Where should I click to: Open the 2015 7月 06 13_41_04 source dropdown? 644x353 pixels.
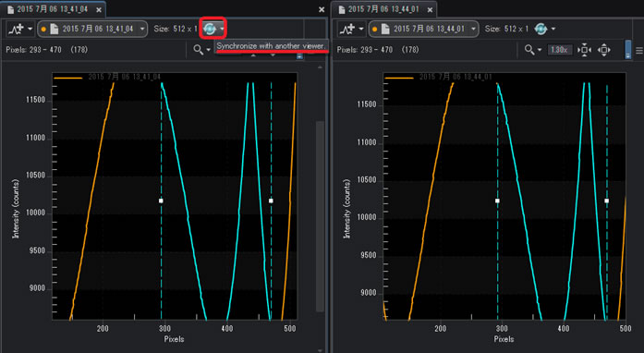[92, 30]
